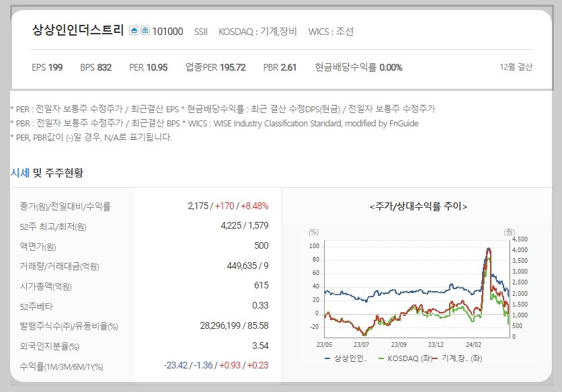Select the PBR 2.61 value

tap(280, 67)
